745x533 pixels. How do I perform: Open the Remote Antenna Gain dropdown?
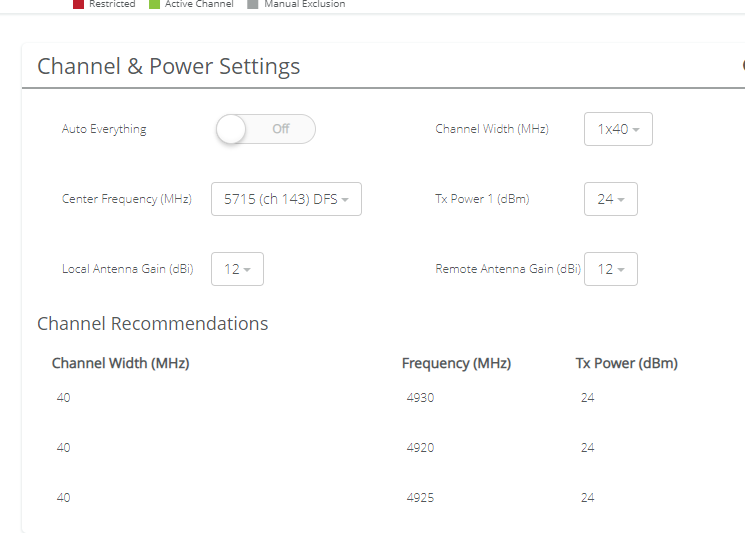610,269
